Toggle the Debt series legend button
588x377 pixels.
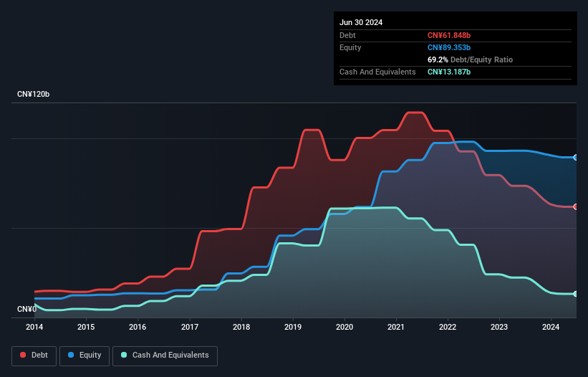click(x=34, y=355)
